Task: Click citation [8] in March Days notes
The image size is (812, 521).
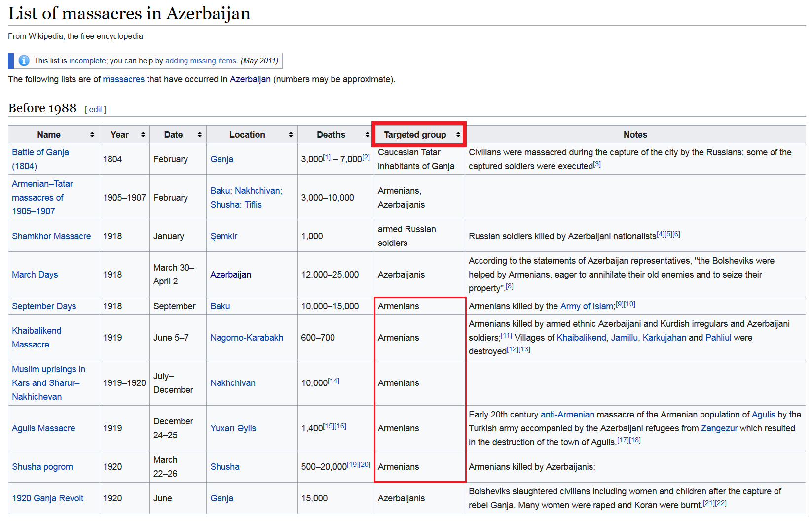Action: tap(510, 286)
